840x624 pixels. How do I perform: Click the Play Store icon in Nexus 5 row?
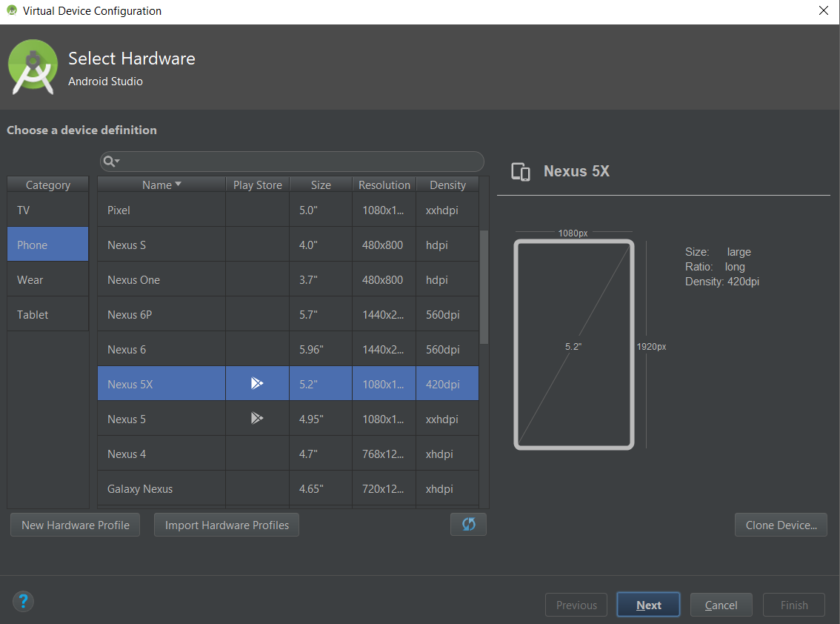[x=257, y=417]
